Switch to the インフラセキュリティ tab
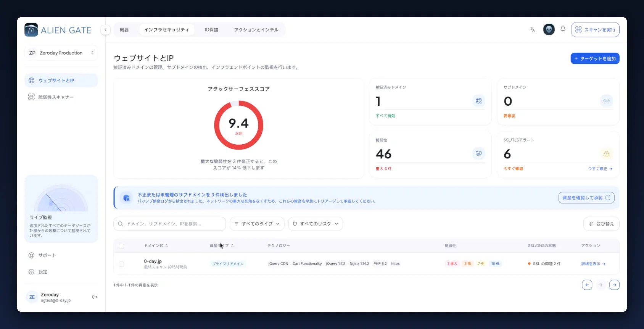The width and height of the screenshot is (644, 329). 166,30
